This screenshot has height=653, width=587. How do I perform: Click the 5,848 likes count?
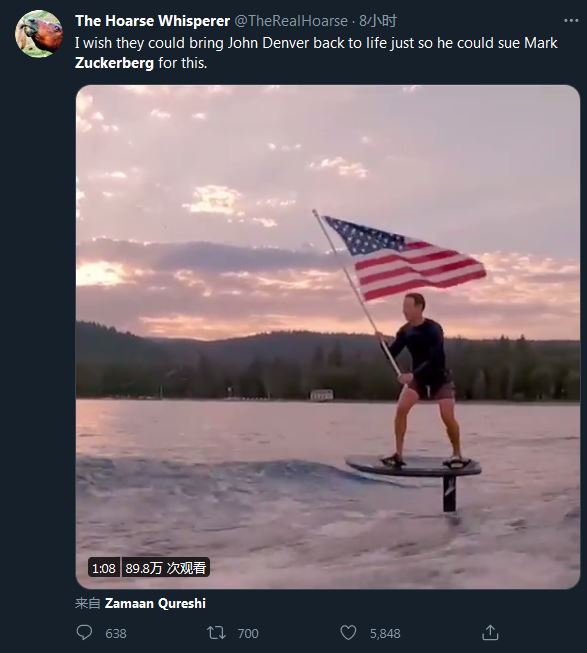(x=385, y=633)
